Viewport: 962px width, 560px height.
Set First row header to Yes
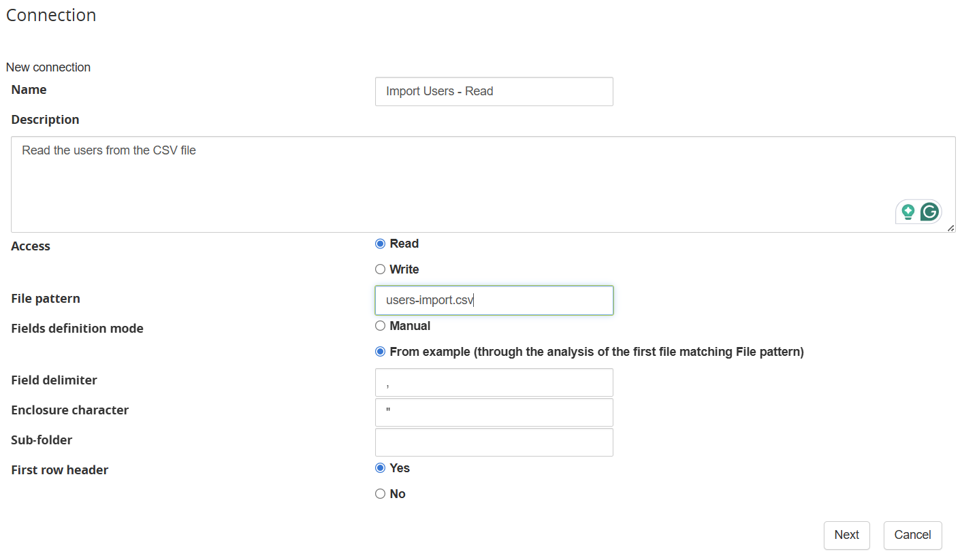tap(381, 468)
